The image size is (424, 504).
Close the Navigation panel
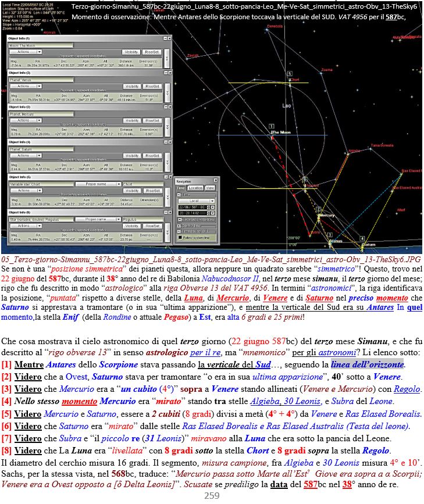tap(216, 180)
